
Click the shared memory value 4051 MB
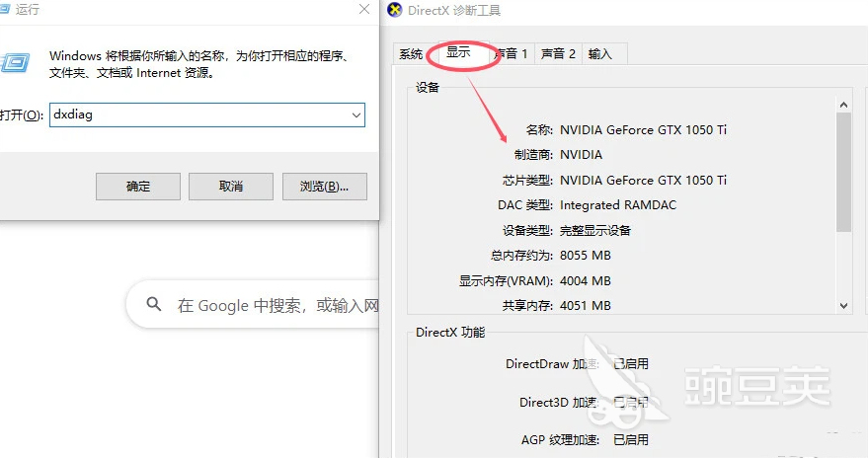point(586,306)
